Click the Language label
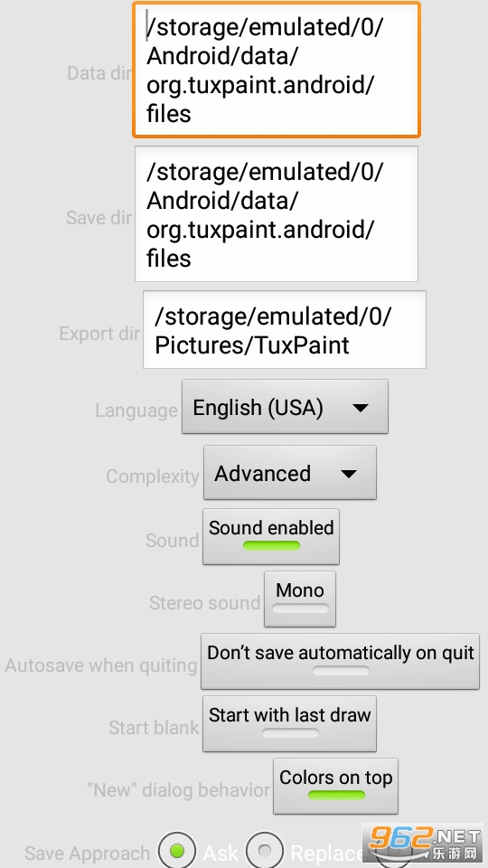 pyautogui.click(x=136, y=410)
